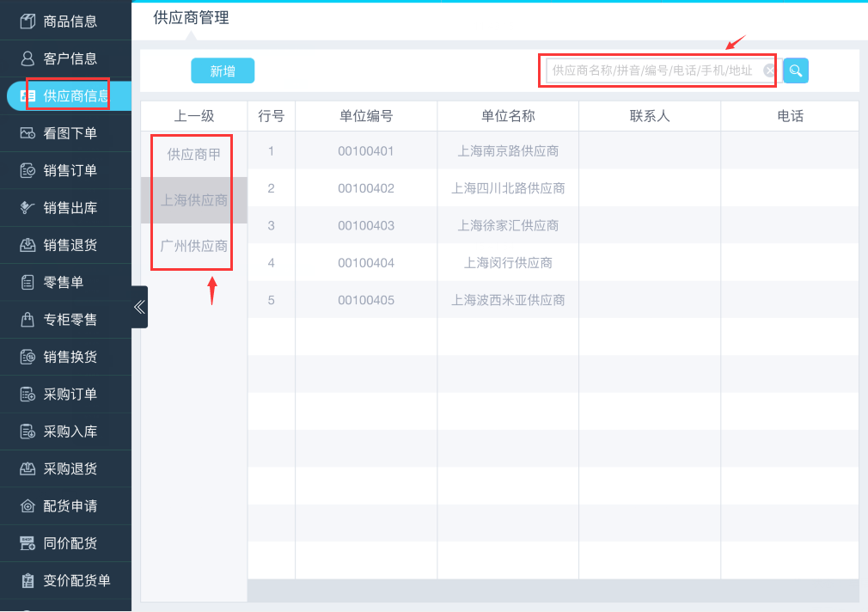Click the horizontal scrollbar below the table

[552, 591]
